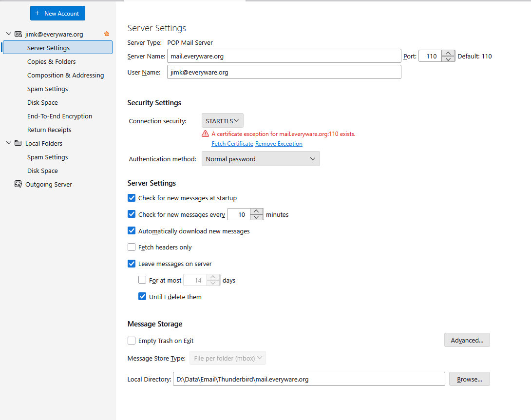Collapse the jimk@everyware.org account tree
Screen dimensions: 531x420
tap(9, 34)
